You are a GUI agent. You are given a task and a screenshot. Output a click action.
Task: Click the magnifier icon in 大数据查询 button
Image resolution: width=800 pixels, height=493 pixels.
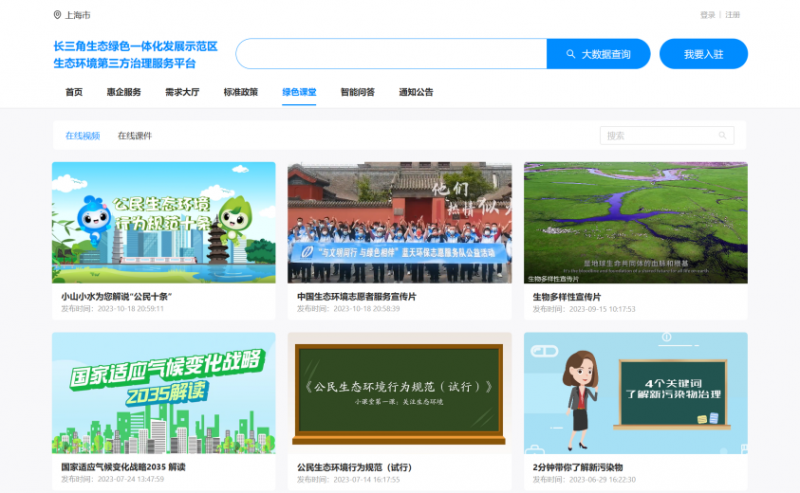tap(571, 54)
